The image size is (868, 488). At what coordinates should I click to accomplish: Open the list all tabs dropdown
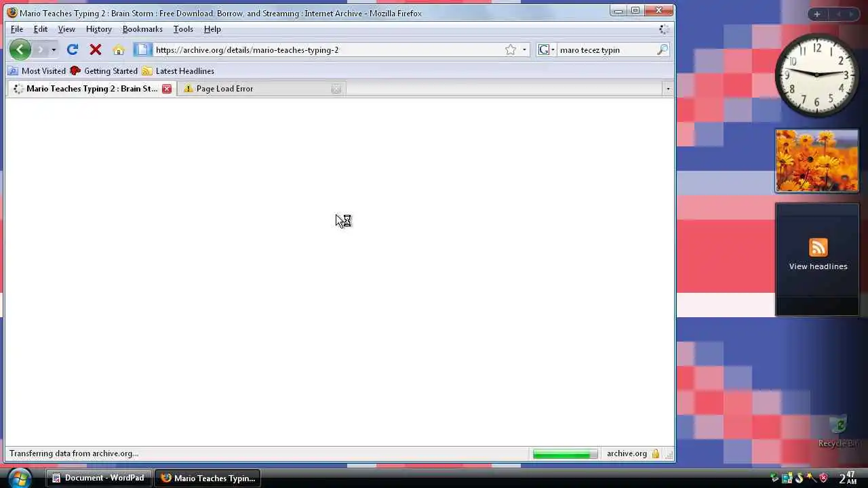point(668,89)
